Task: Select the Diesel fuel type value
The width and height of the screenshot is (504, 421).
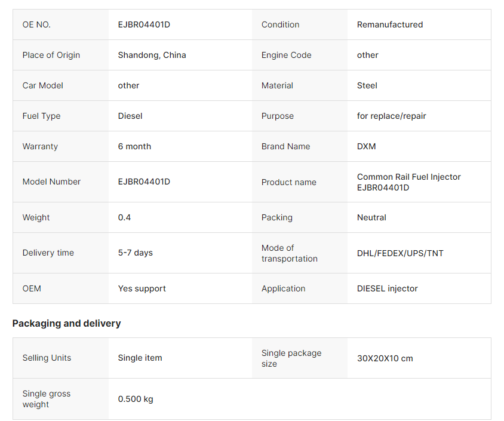Action: coord(130,116)
